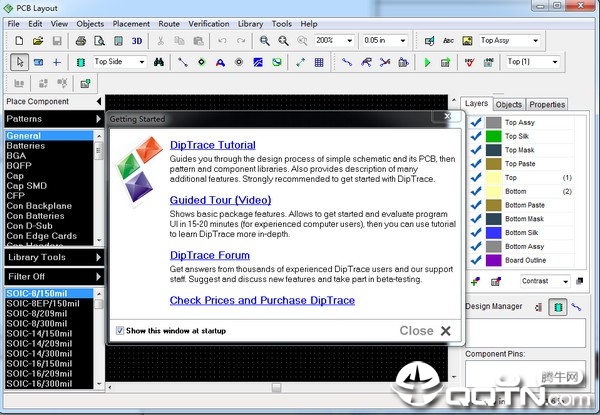Toggle Bottom layer visibility check

point(476,191)
